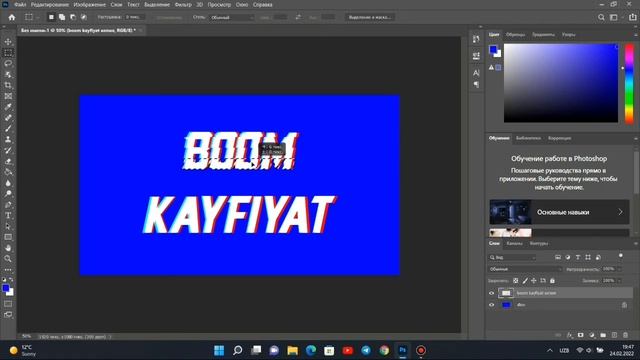Image resolution: width=640 pixels, height=360 pixels.
Task: Show hidden icons in system tray
Action: 550,351
